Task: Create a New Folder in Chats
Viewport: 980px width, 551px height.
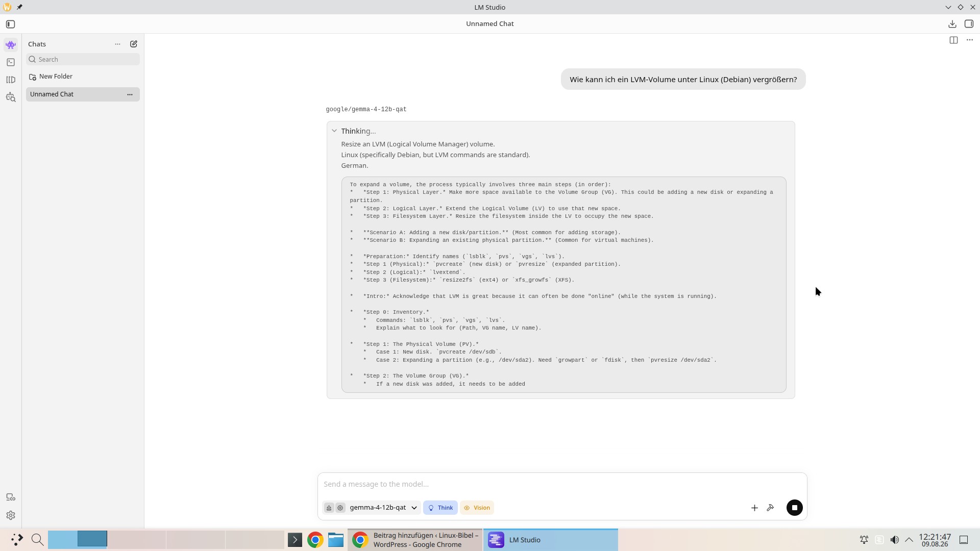Action: tap(51, 77)
